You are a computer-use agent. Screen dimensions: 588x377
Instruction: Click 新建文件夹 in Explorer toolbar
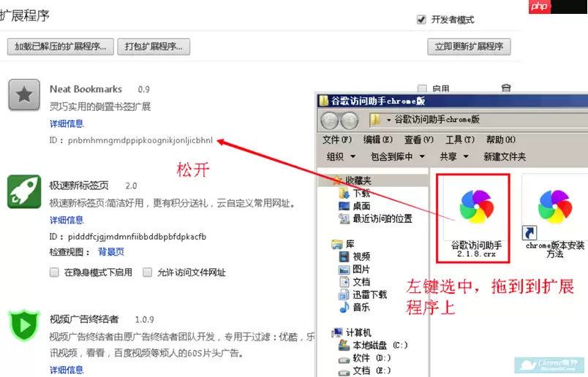(505, 156)
